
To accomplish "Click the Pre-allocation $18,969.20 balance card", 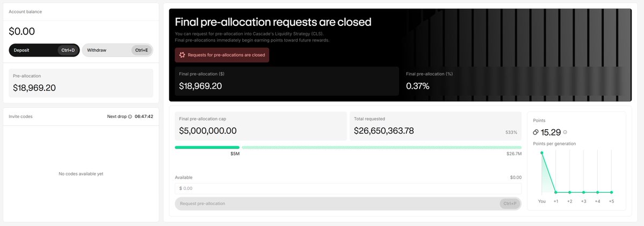I will pyautogui.click(x=81, y=83).
